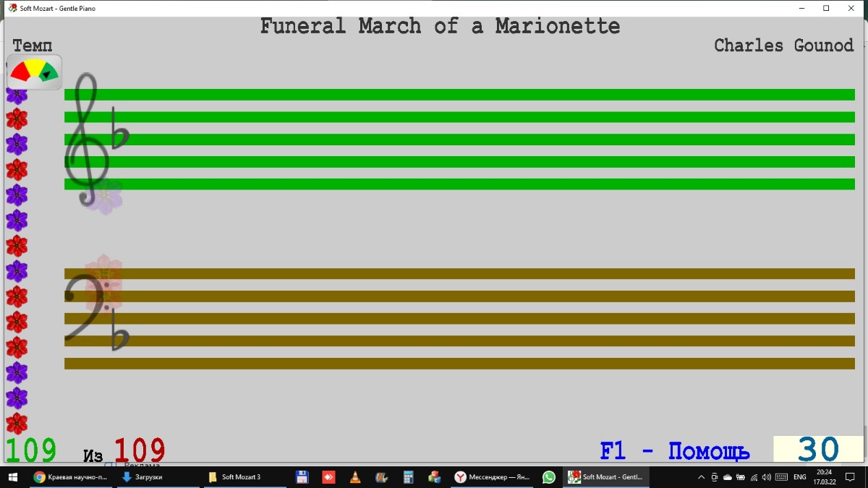This screenshot has height=488, width=868.
Task: Click the title "Funeral March of a Marionette"
Action: pyautogui.click(x=440, y=27)
